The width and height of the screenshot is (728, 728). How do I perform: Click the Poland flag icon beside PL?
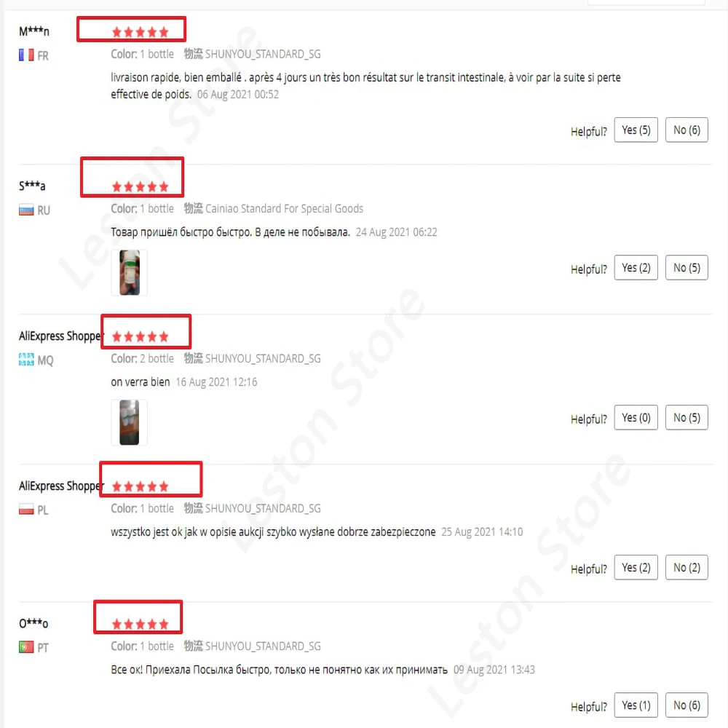pyautogui.click(x=26, y=510)
